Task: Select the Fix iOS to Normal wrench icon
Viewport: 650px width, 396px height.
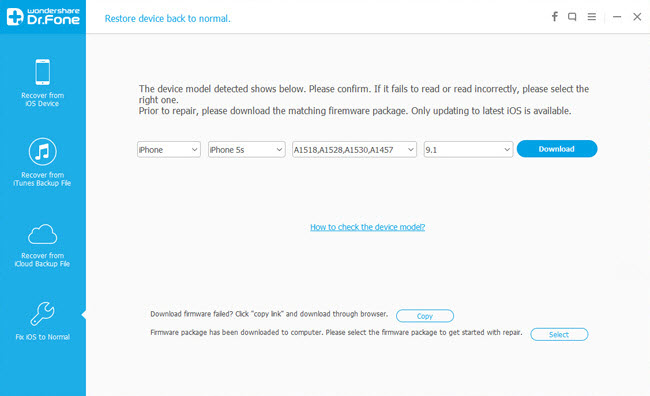Action: [42, 313]
